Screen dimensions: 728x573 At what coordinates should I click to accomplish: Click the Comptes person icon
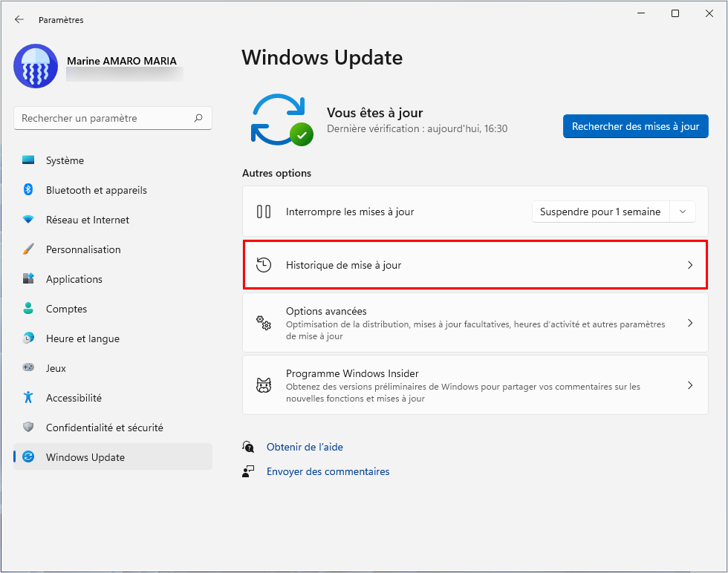(x=28, y=309)
